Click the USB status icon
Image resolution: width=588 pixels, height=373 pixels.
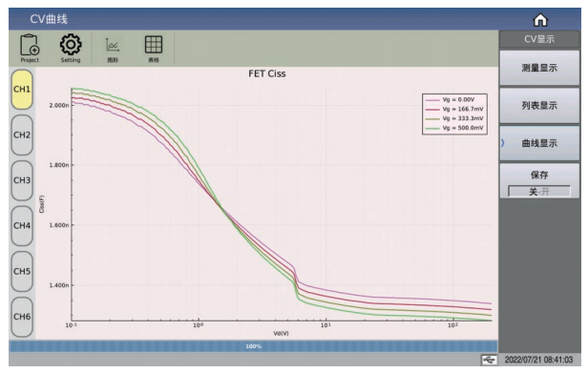489,360
